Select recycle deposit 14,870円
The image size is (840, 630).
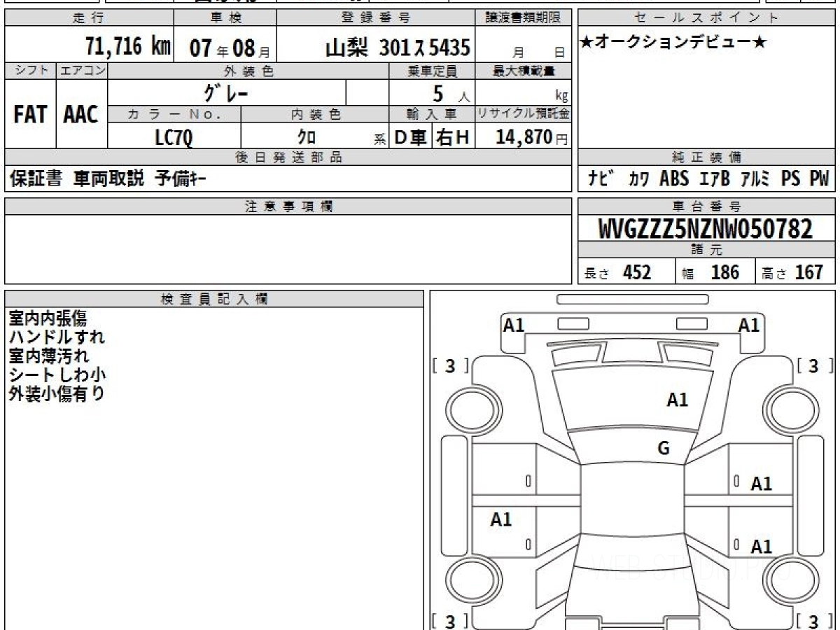coord(532,138)
